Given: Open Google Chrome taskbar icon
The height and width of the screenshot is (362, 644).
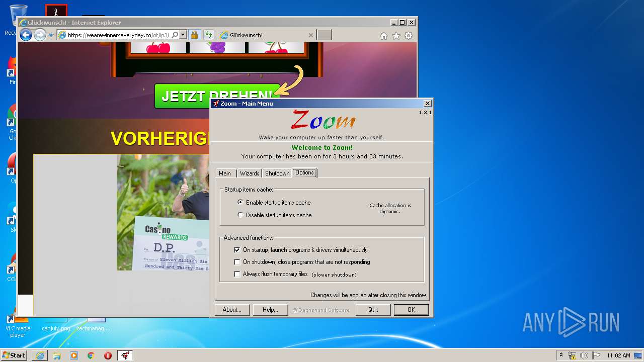Looking at the screenshot, I should [91, 355].
